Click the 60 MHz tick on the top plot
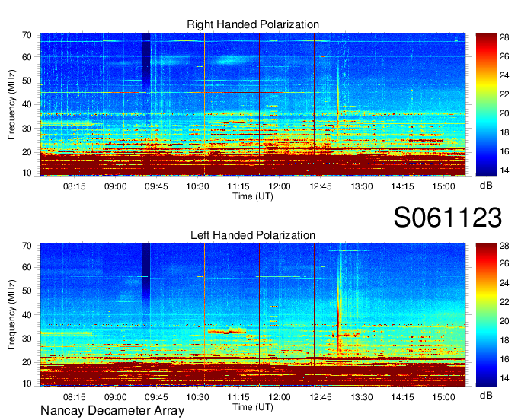The width and height of the screenshot is (518, 420). tap(27, 57)
